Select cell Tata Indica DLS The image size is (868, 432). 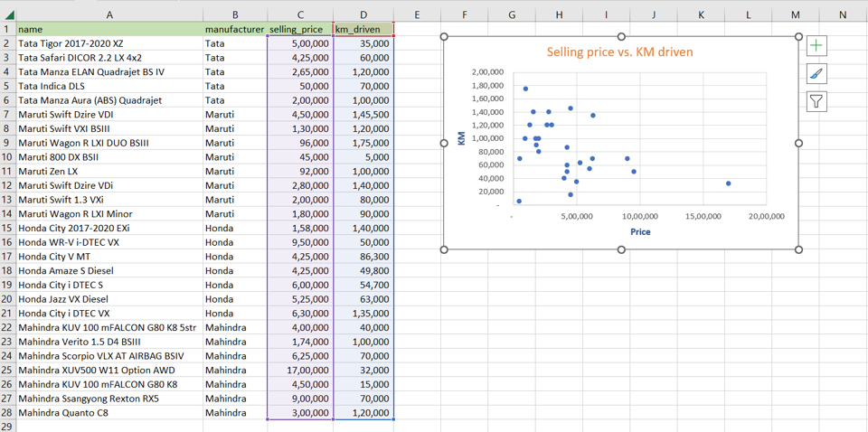tap(109, 86)
